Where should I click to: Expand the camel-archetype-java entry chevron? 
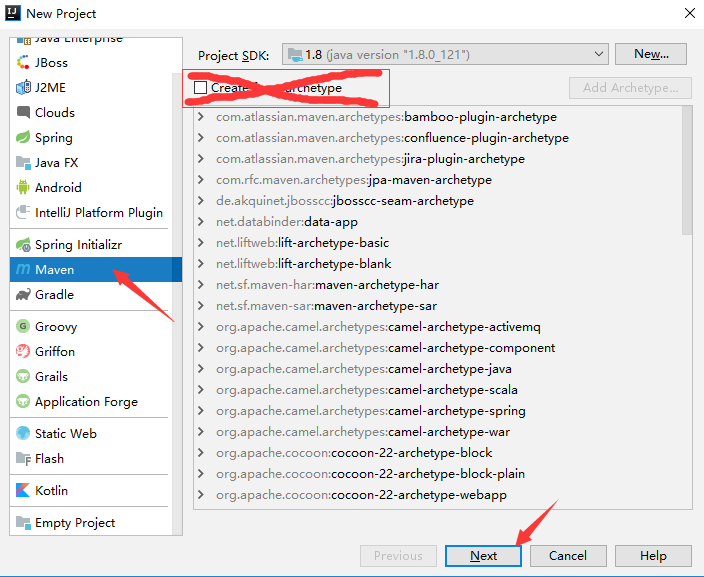point(201,369)
